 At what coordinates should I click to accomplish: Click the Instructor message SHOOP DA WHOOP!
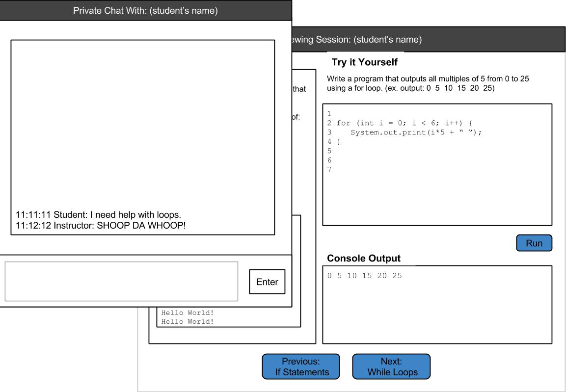(100, 225)
